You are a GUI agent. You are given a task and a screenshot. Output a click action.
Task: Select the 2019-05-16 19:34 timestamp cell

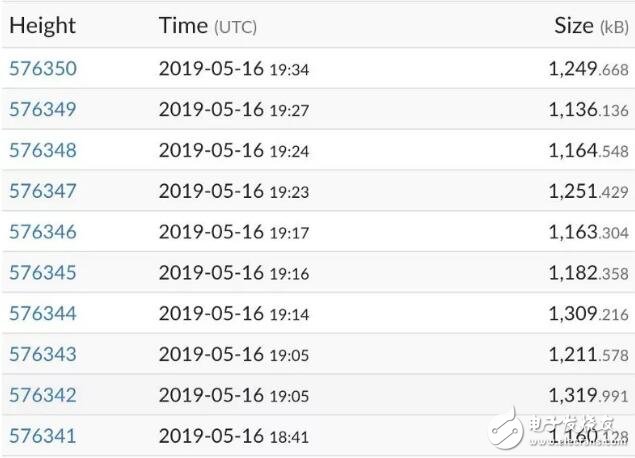[234, 68]
